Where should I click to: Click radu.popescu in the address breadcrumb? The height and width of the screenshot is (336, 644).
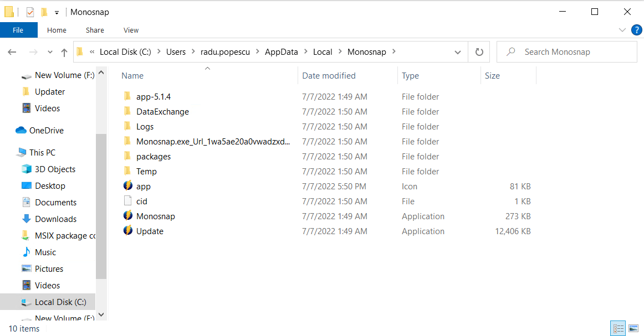coord(225,51)
